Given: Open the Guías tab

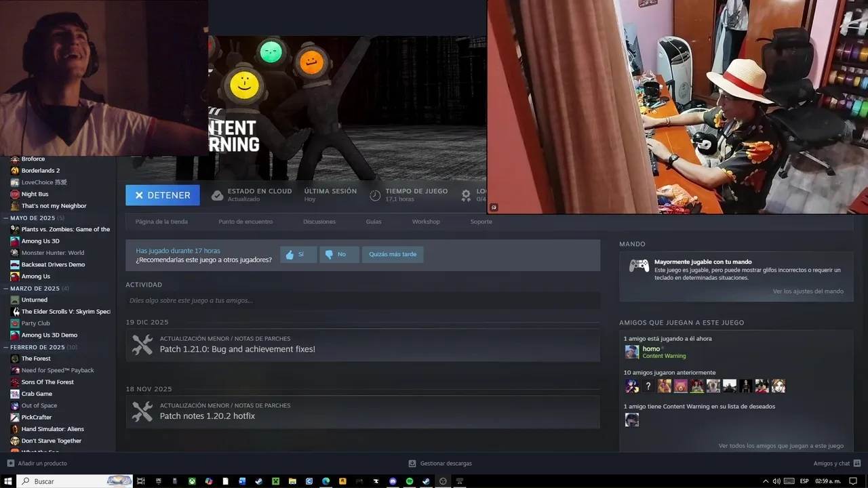Looking at the screenshot, I should click(374, 222).
